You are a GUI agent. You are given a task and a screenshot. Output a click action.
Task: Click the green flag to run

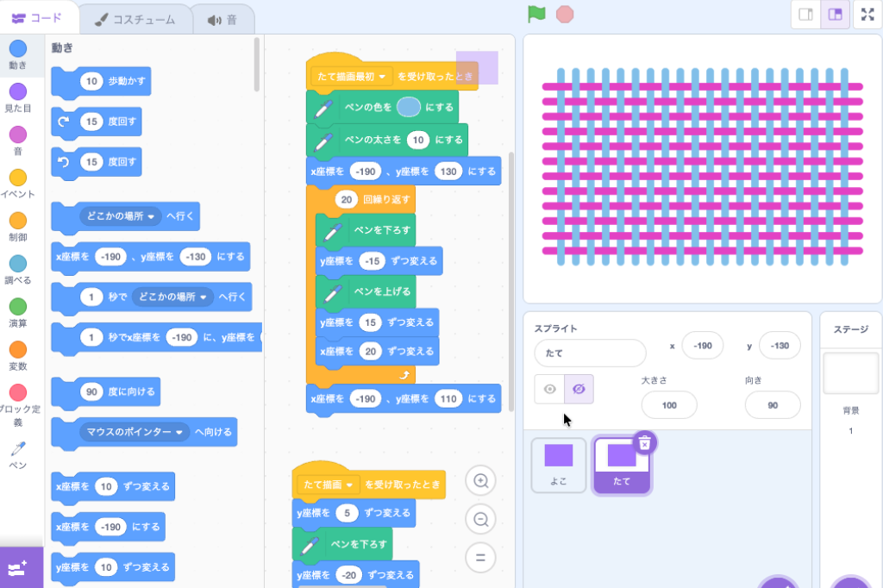(537, 14)
